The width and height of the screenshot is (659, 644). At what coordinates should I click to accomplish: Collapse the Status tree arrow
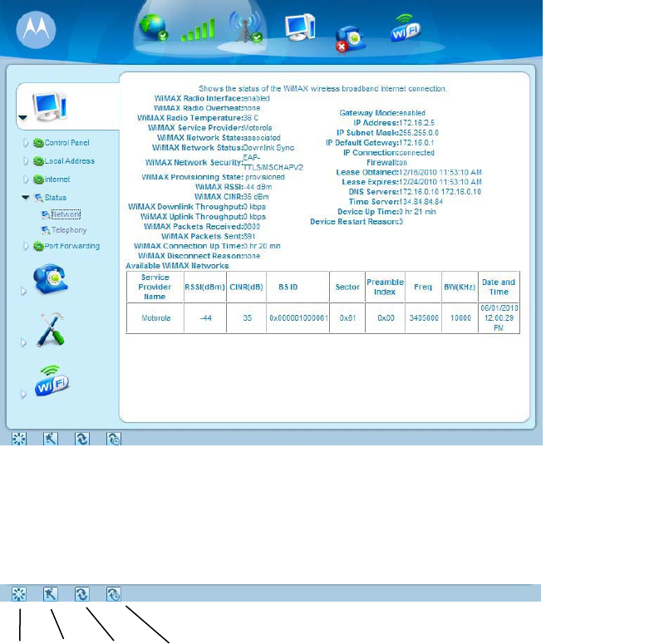26,197
